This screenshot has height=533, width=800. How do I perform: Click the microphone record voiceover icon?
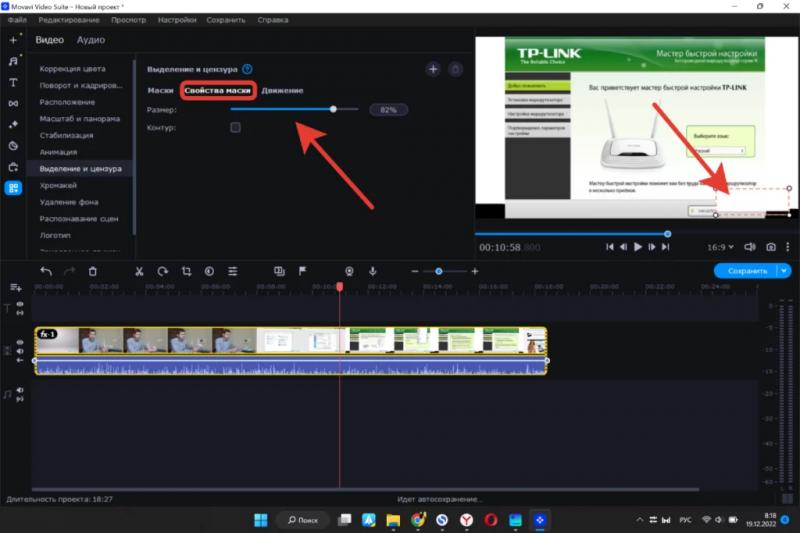tap(373, 271)
